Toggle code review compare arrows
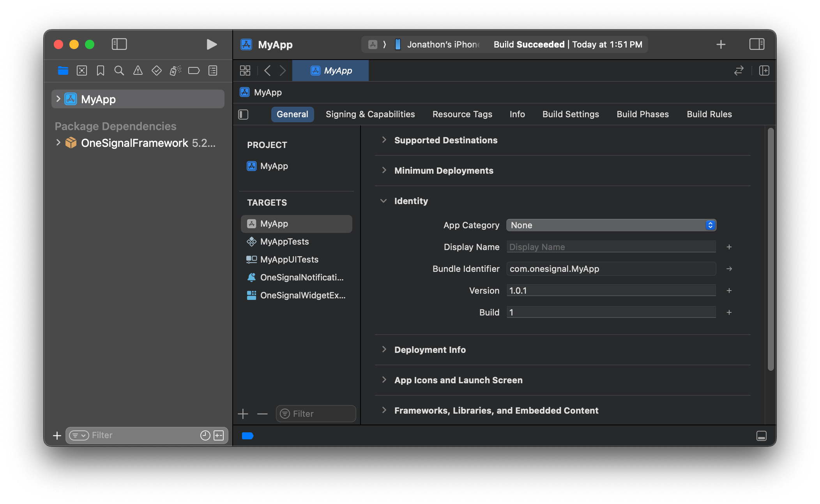Image resolution: width=820 pixels, height=504 pixels. [x=739, y=70]
